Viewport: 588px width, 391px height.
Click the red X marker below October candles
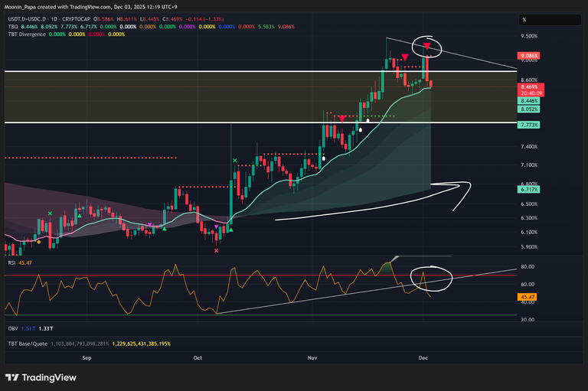[x=217, y=250]
